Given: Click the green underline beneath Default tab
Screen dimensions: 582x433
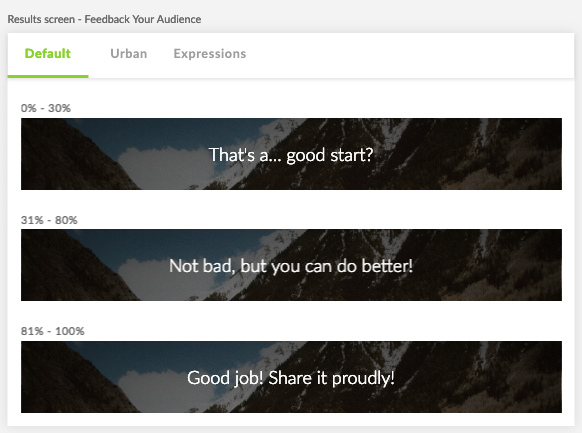Looking at the screenshot, I should tap(48, 76).
